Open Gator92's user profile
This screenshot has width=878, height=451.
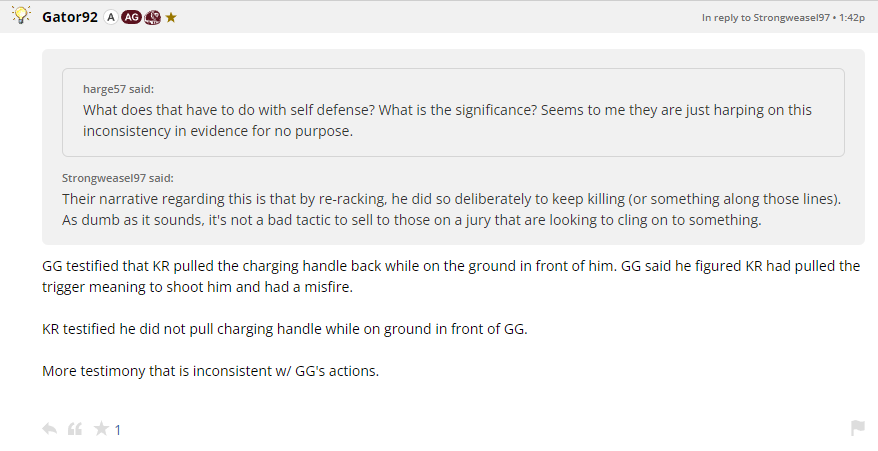coord(70,18)
